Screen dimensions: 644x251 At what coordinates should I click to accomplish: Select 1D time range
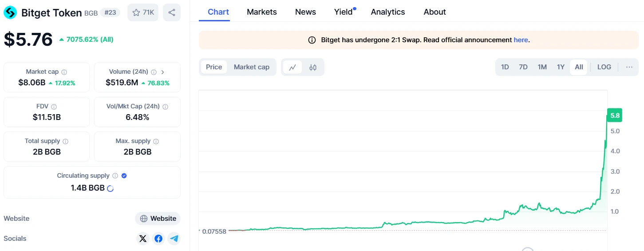click(505, 67)
